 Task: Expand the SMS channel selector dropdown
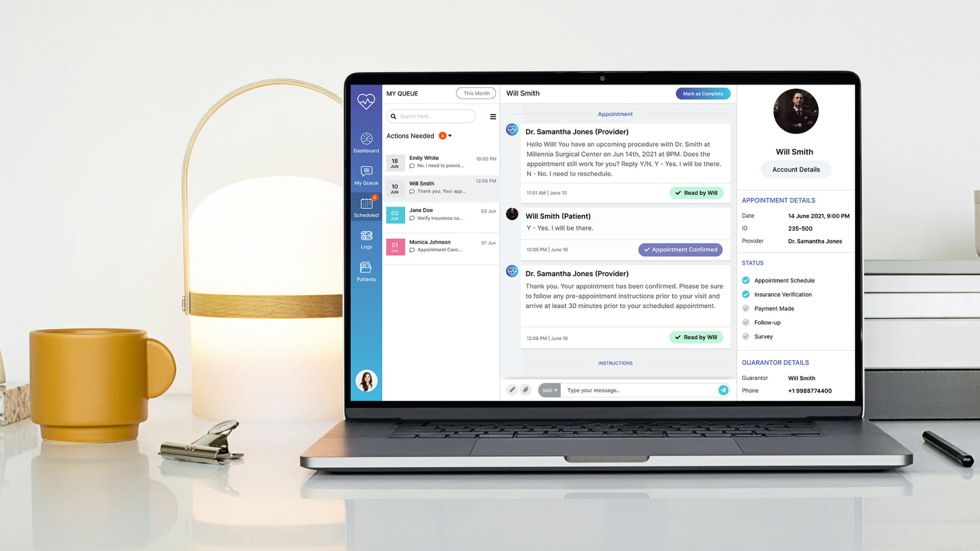click(x=549, y=390)
